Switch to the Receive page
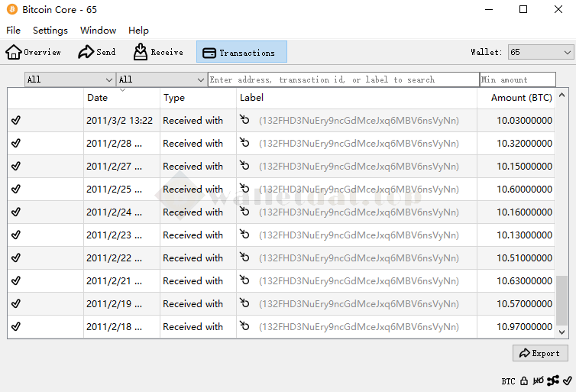This screenshot has width=576, height=392. click(158, 52)
